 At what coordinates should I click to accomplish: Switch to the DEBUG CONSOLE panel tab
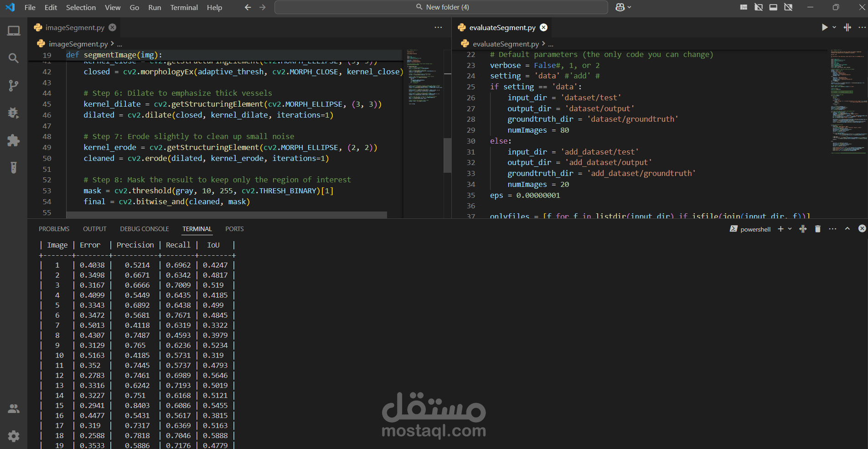point(145,229)
